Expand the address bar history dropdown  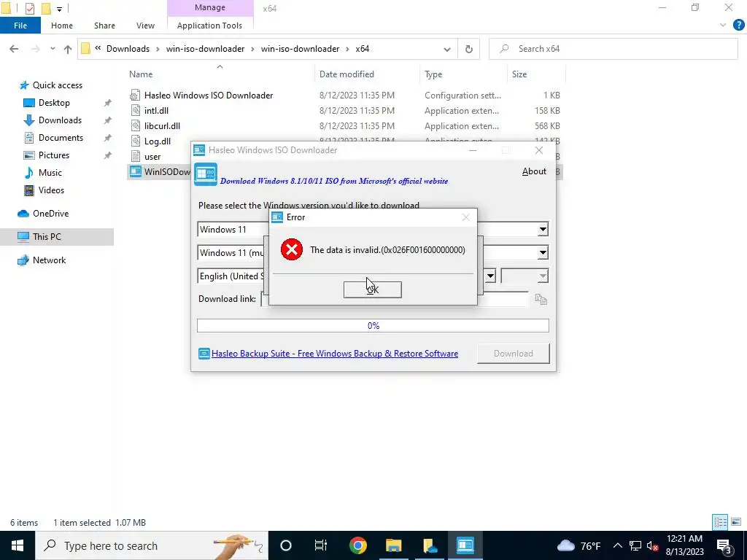click(447, 49)
